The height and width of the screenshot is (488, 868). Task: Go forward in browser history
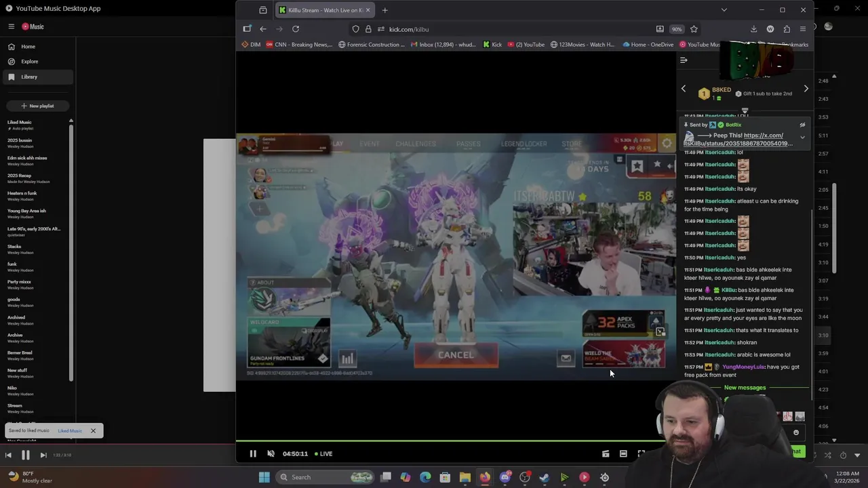point(279,29)
